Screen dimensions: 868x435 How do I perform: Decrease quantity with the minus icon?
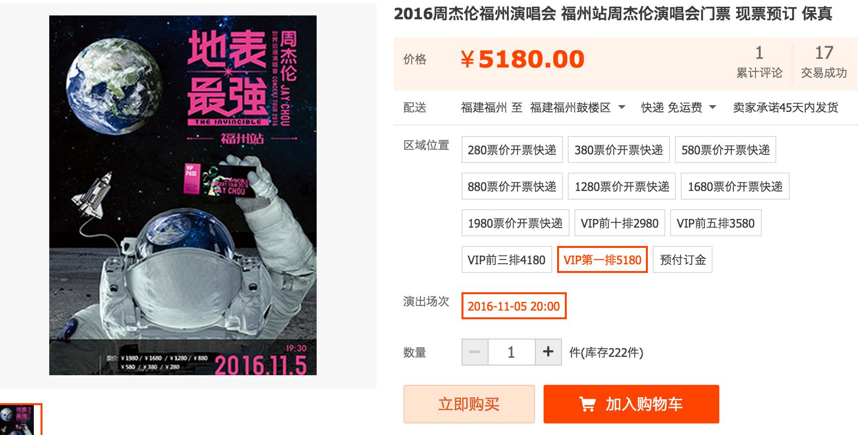(475, 352)
